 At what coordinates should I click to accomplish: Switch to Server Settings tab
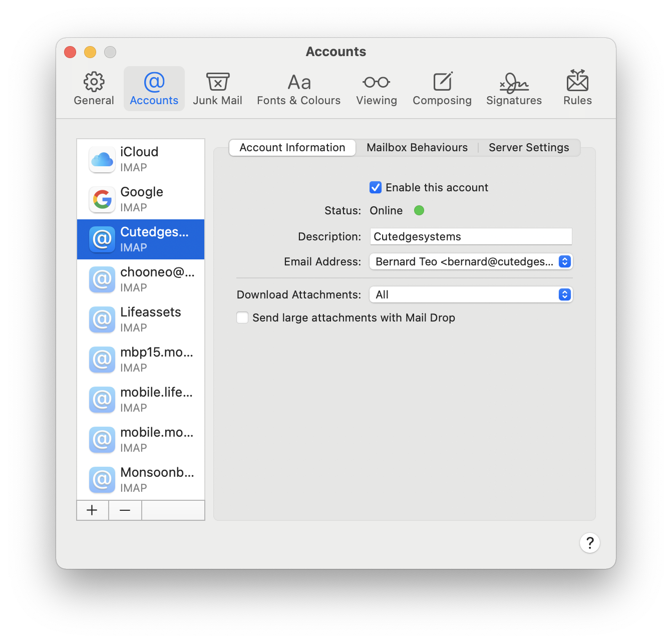pos(528,148)
